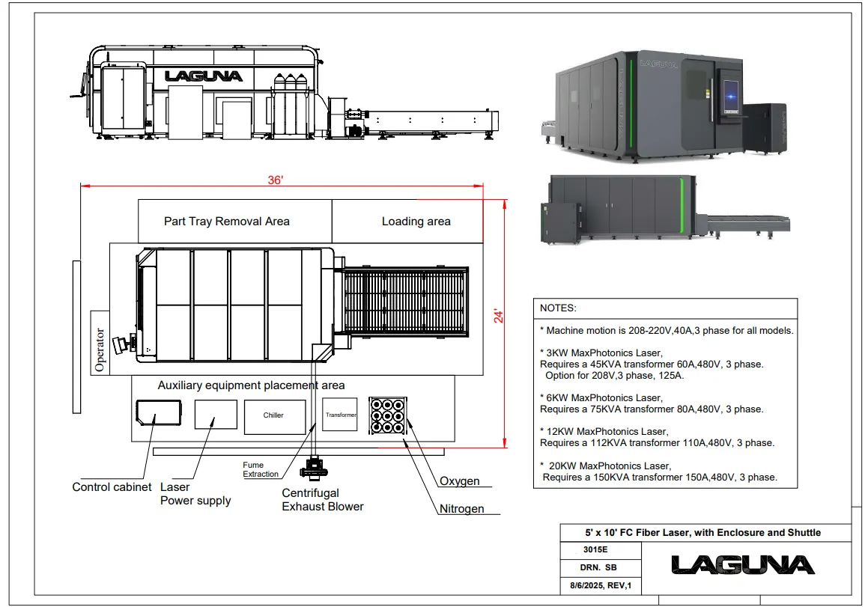Click 'Requires a 75KVA transformer' line
The image size is (868, 607).
[x=652, y=409]
